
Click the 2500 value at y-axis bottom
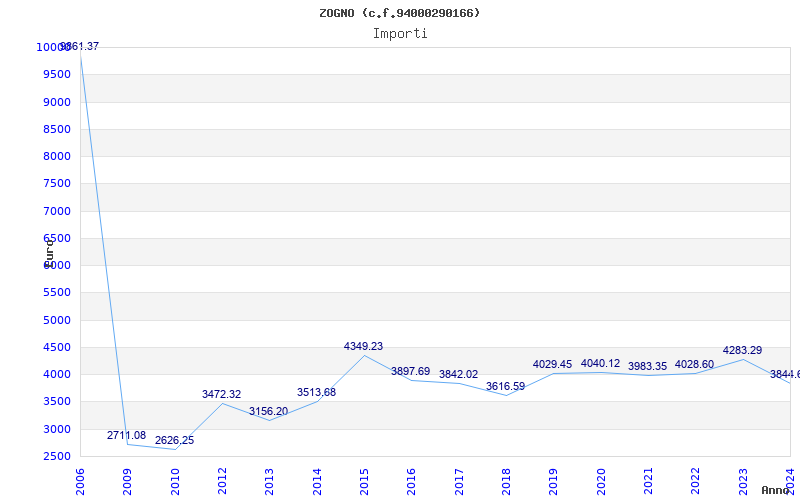[x=55, y=456]
